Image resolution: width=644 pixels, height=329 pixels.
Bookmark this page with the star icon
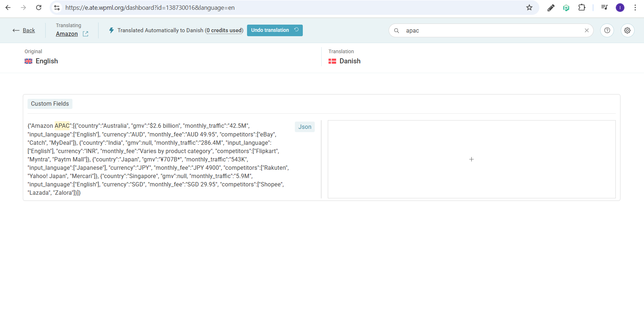[x=529, y=8]
